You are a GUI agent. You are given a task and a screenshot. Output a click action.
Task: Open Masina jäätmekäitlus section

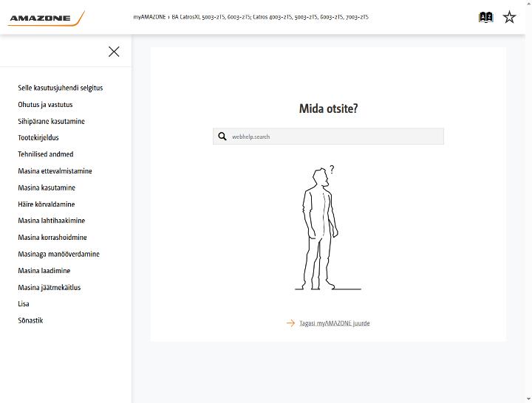[50, 287]
